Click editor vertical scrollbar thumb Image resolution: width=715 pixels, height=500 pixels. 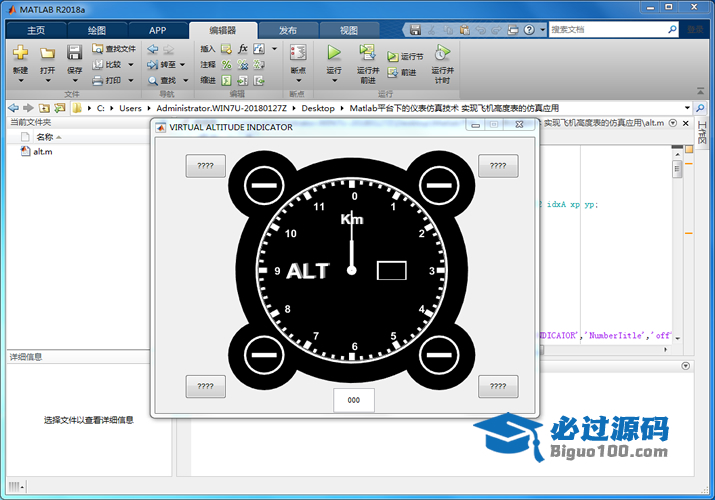coord(677,170)
